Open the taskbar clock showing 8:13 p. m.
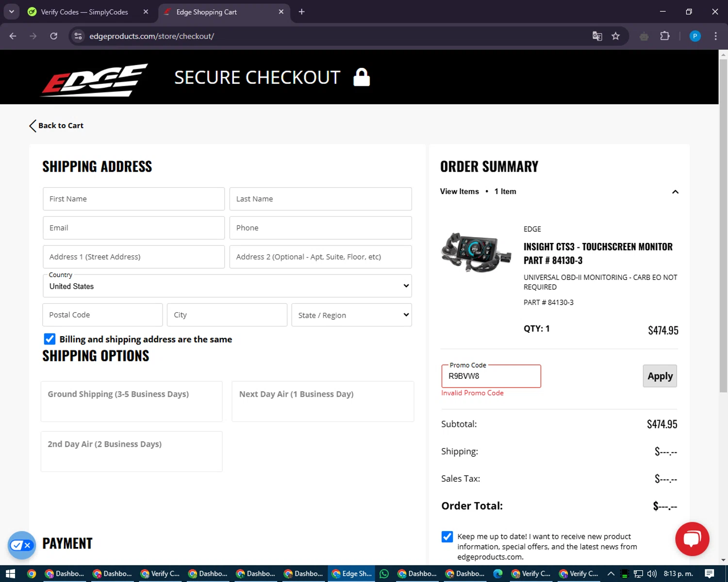728x582 pixels. pos(678,574)
